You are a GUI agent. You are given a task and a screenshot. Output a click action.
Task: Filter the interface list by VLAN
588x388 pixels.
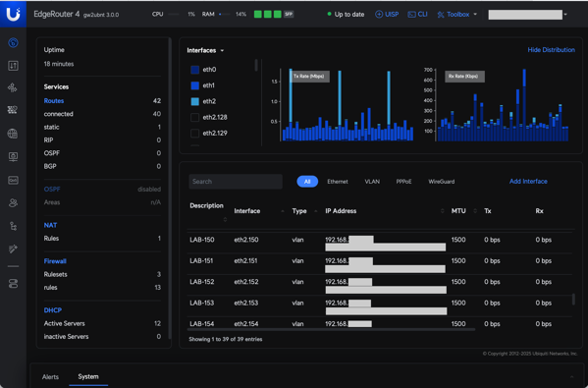372,182
